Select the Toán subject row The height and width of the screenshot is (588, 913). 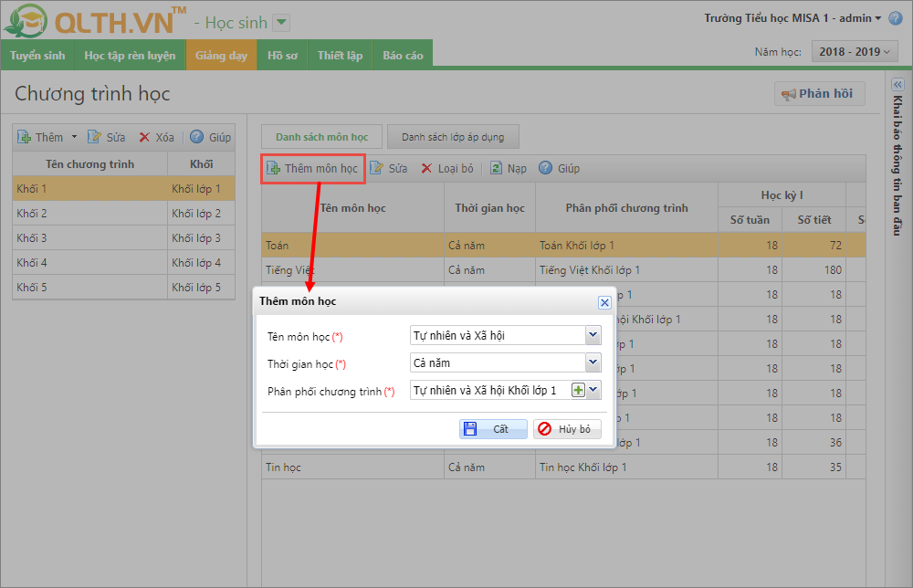pos(563,245)
